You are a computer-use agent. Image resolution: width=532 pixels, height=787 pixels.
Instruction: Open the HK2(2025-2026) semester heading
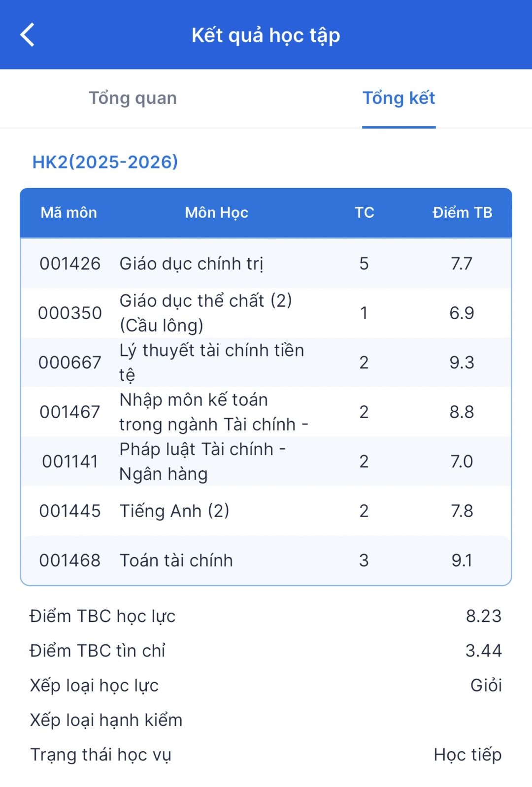pyautogui.click(x=105, y=162)
